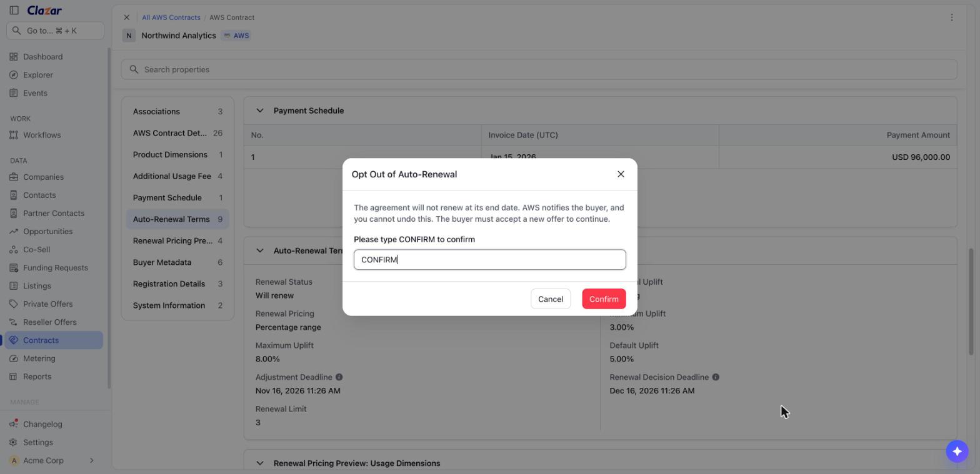The height and width of the screenshot is (474, 980).
Task: Open the contract more-options kebab menu
Action: [951, 17]
